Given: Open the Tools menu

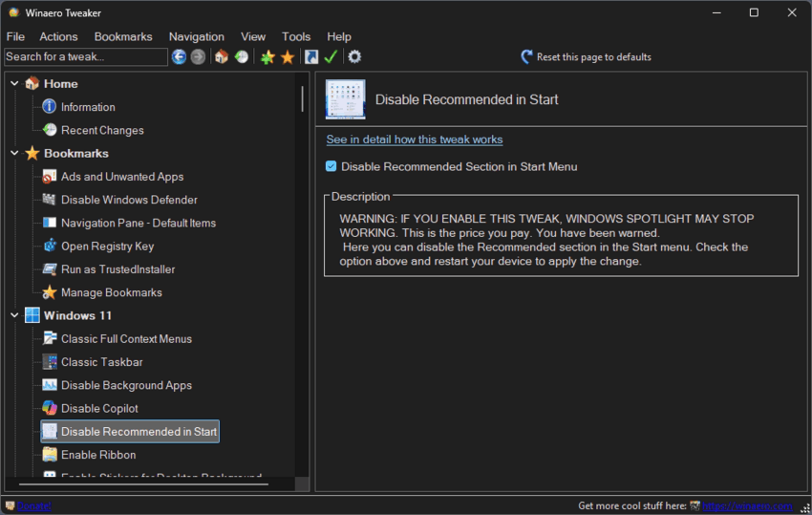Looking at the screenshot, I should point(296,36).
